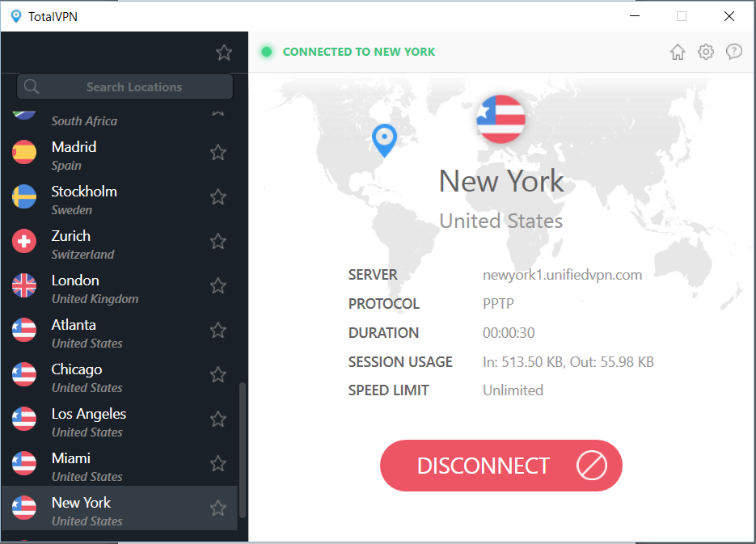Click the Sweden flag icon for Stockholm
756x544 pixels.
tap(24, 196)
